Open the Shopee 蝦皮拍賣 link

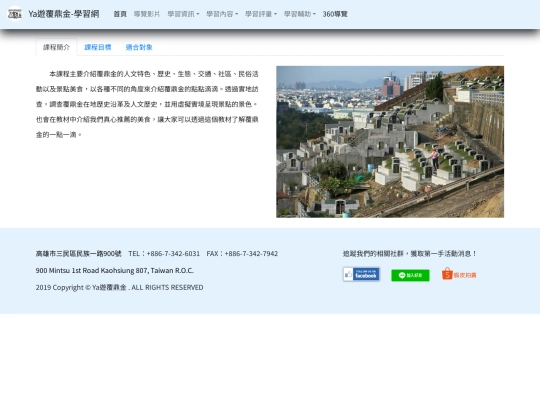[x=459, y=274]
